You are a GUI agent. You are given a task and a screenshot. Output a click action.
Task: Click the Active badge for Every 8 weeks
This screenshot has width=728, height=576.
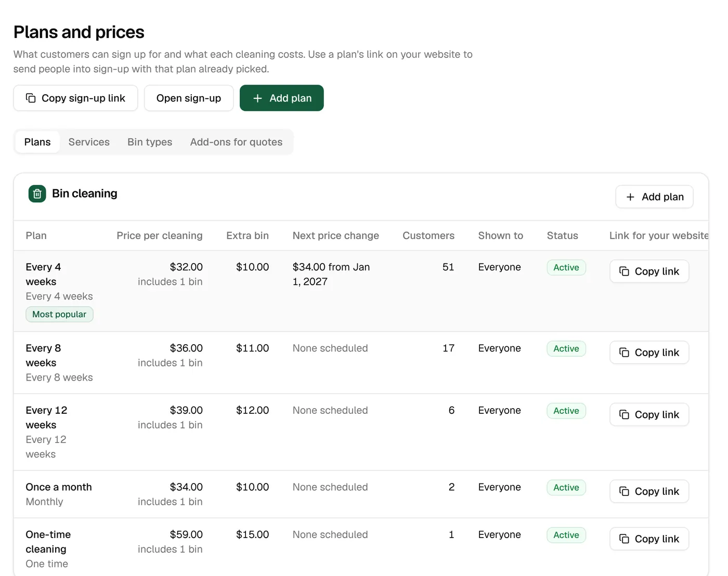[x=566, y=348]
